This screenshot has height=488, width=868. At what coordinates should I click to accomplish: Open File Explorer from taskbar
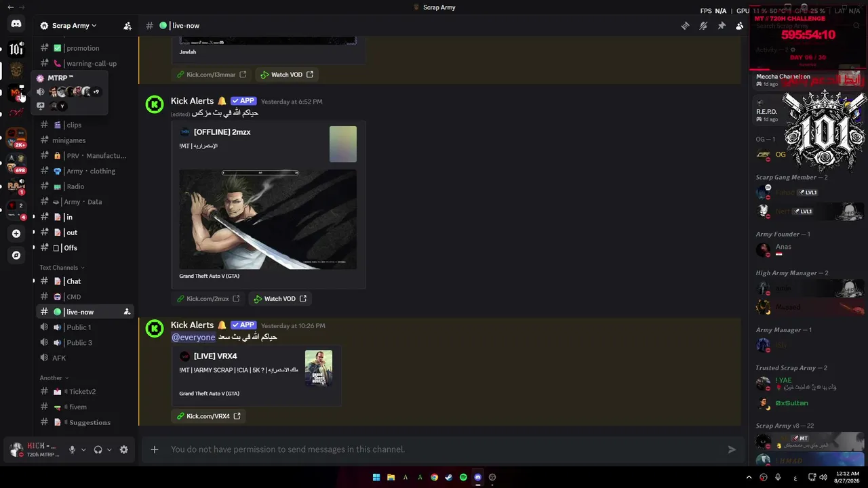pyautogui.click(x=391, y=477)
